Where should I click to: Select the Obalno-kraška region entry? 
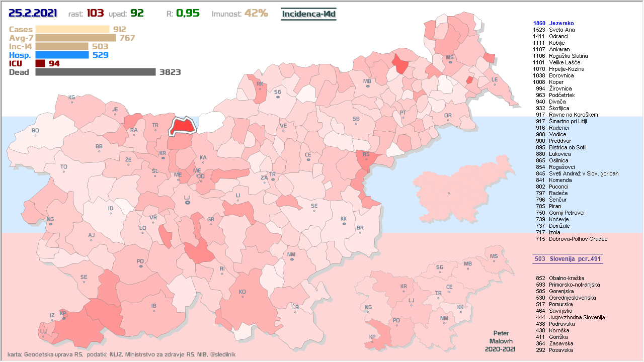coord(567,278)
